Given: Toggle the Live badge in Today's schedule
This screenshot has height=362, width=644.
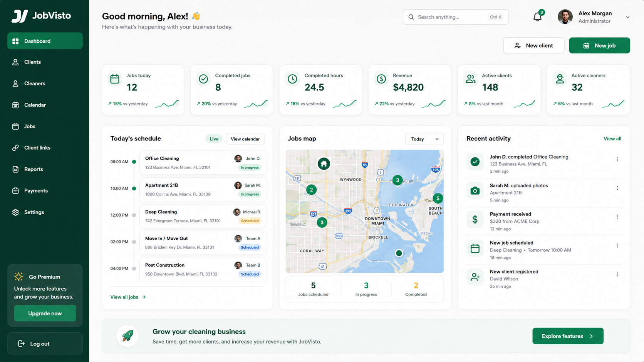Looking at the screenshot, I should (x=214, y=139).
